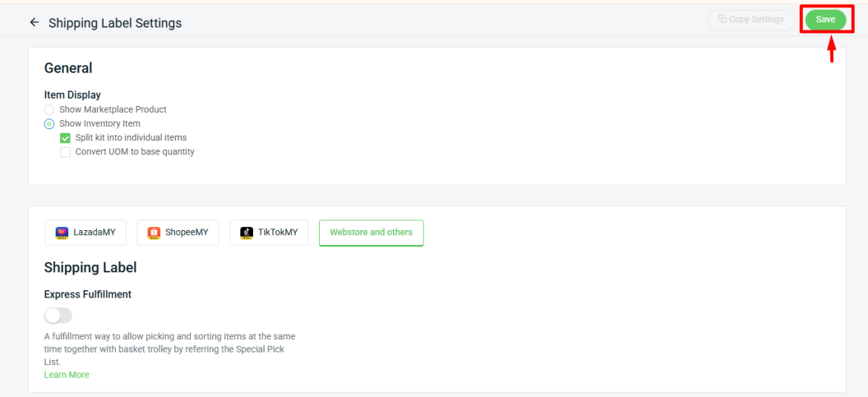
Task: Click the Lazada logo icon
Action: tap(62, 233)
